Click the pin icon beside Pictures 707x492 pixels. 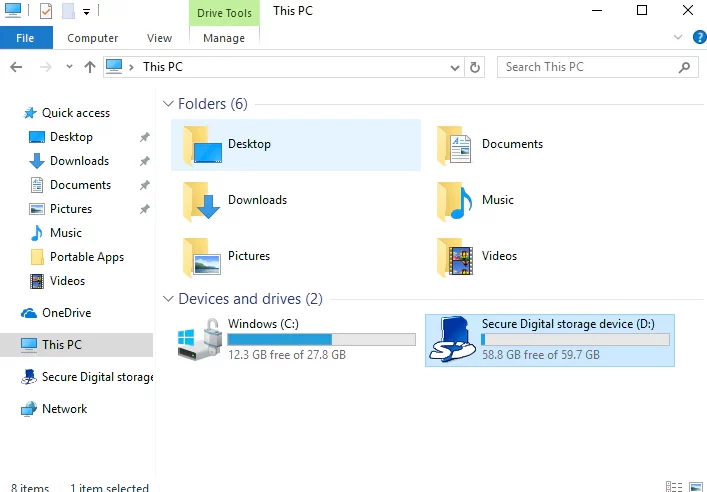click(x=144, y=209)
